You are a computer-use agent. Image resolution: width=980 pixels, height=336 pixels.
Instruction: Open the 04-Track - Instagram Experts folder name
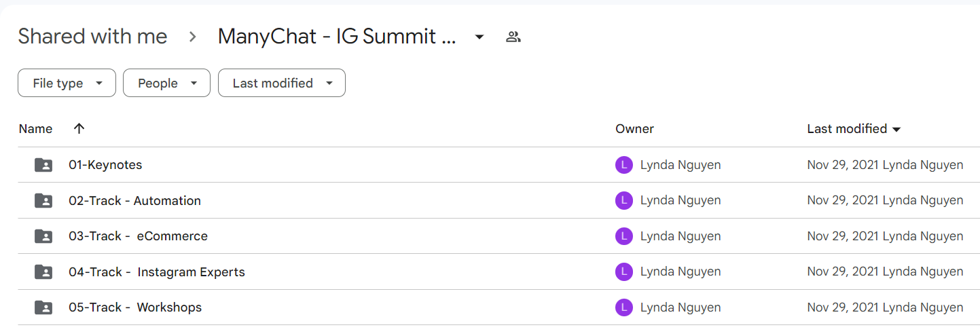(156, 272)
